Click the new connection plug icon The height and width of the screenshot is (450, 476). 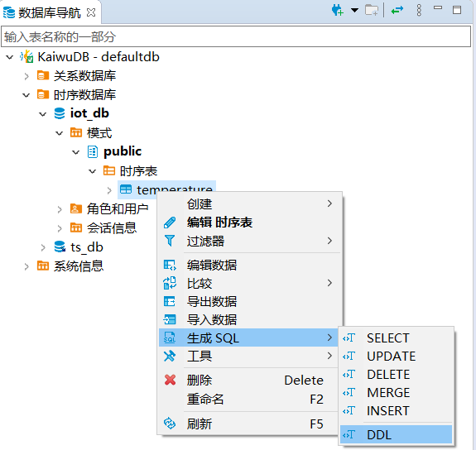tap(337, 10)
